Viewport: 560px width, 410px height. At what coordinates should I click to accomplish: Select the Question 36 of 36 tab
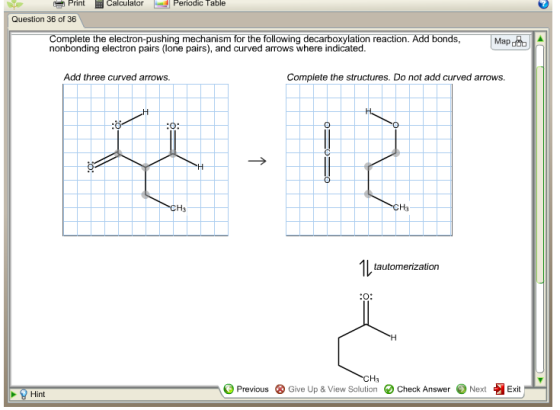tap(44, 19)
